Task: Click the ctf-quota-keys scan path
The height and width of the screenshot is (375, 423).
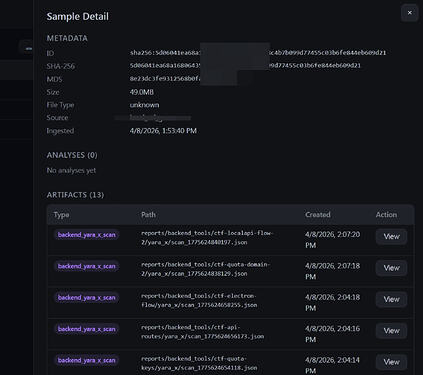Action: tap(199, 363)
